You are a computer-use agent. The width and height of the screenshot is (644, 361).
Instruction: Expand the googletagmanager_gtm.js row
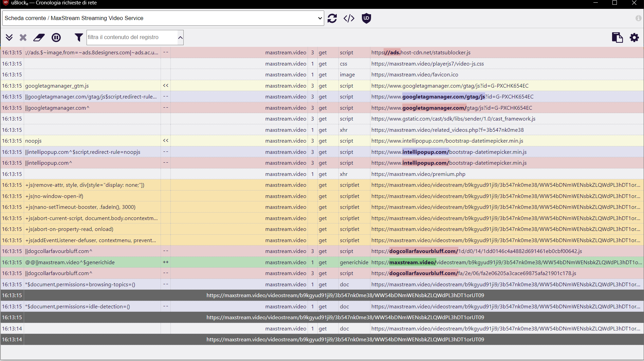[165, 86]
